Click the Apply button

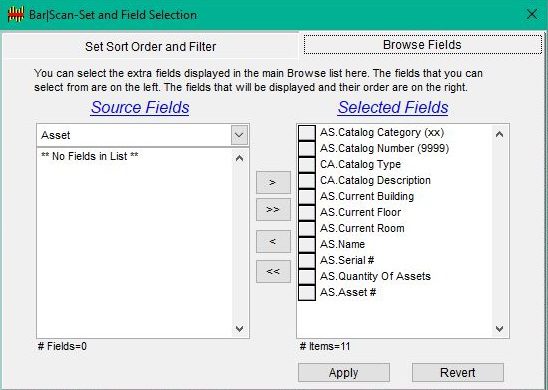[344, 373]
